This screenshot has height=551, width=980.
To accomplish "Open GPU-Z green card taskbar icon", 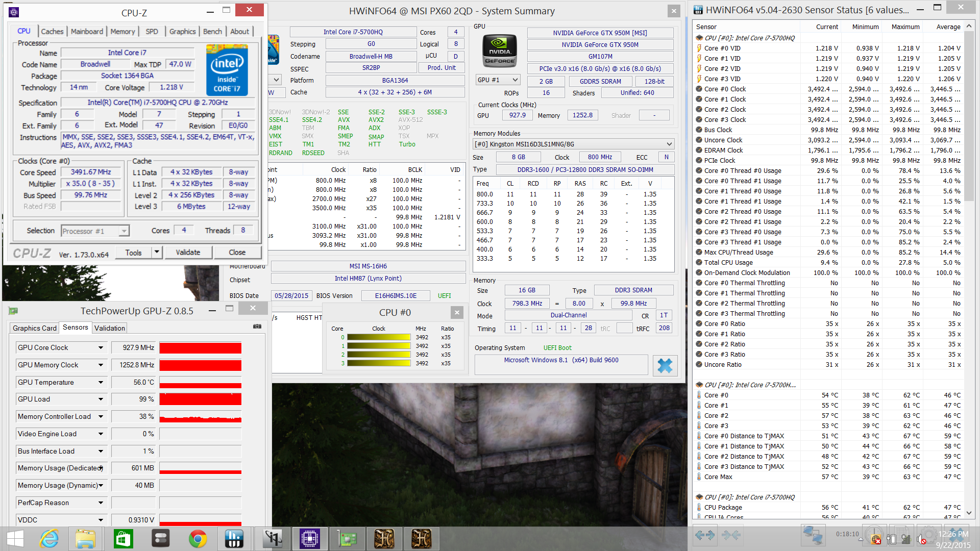I will [347, 539].
